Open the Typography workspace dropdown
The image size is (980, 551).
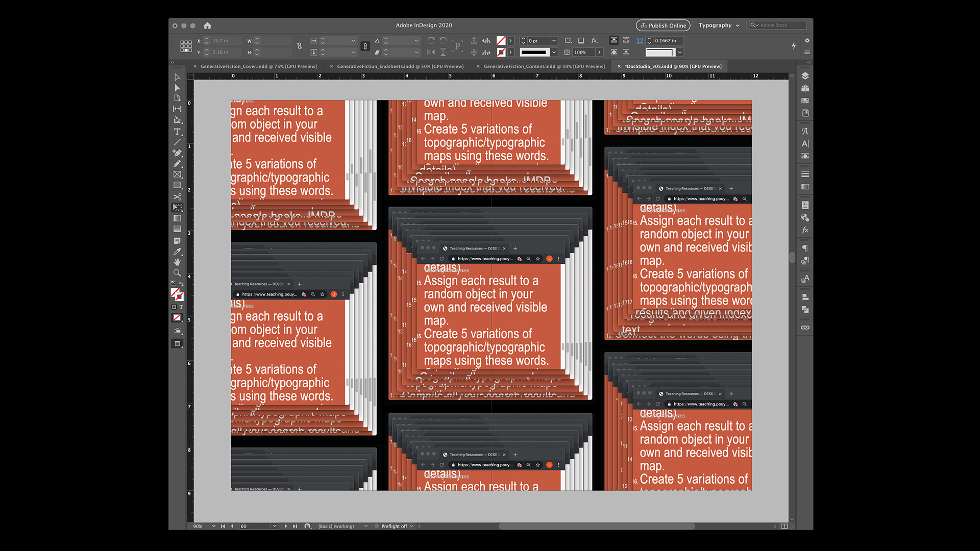[x=719, y=26]
